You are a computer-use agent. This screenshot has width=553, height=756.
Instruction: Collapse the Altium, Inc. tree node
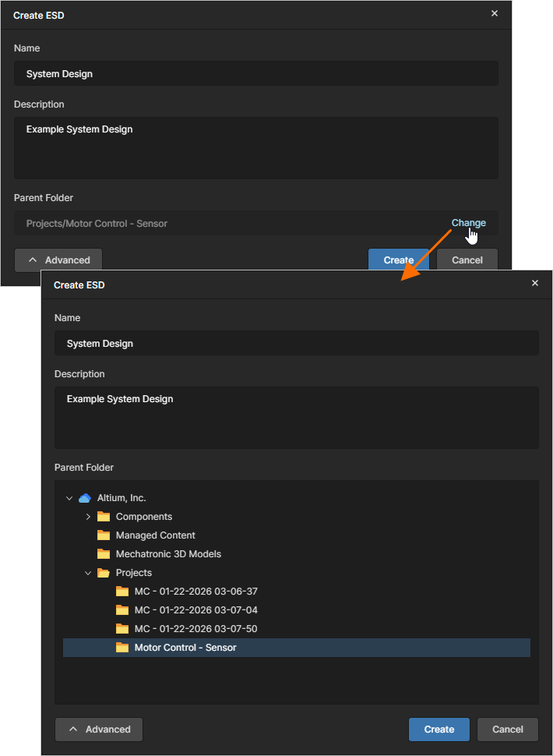click(x=69, y=498)
